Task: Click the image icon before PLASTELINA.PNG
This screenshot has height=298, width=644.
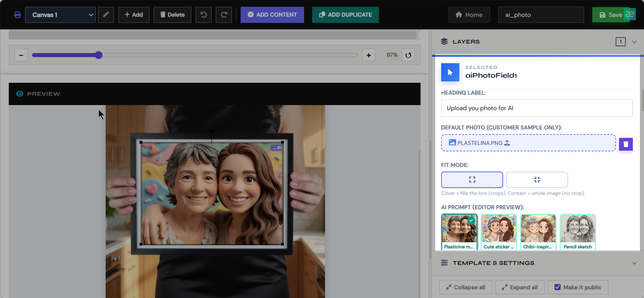Action: [x=452, y=143]
